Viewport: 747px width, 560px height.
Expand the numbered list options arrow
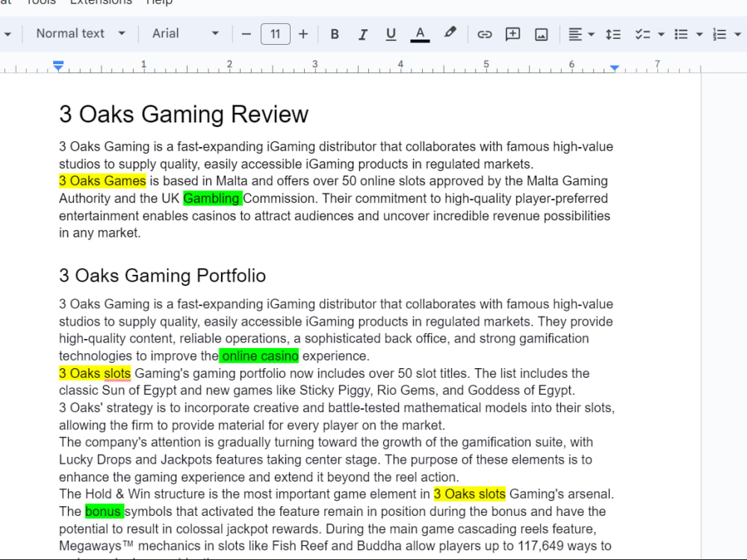click(737, 34)
